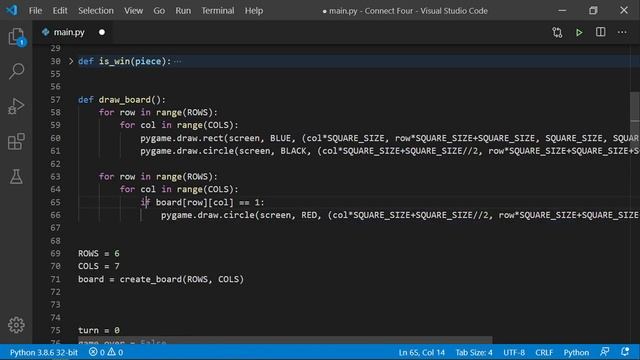Open the Extensions view
This screenshot has height=360, width=640.
click(x=16, y=142)
